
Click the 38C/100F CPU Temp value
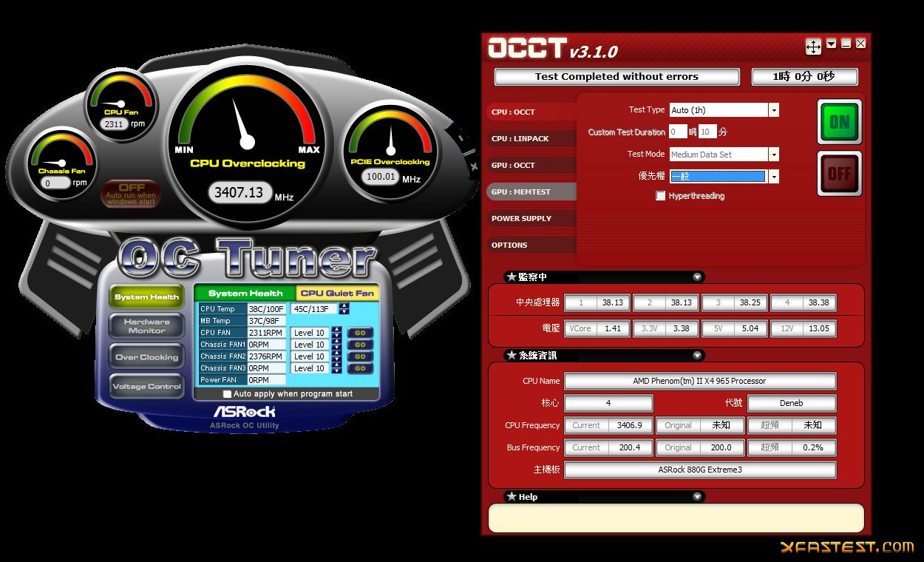(x=266, y=309)
